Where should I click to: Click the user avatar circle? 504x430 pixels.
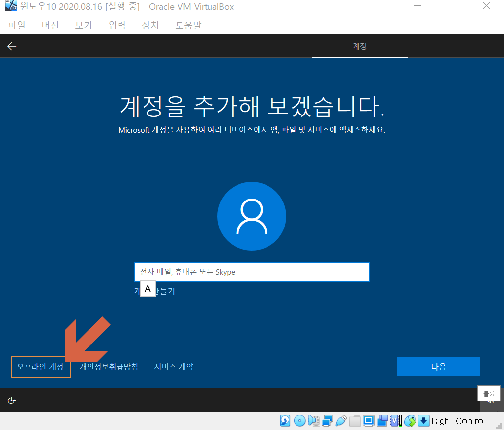click(252, 216)
